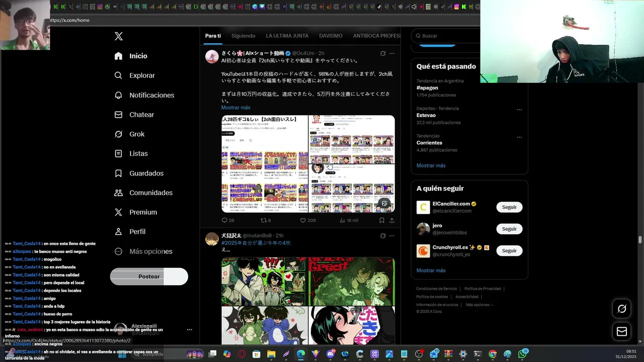Open WhatsApp from the taskbar
The width and height of the screenshot is (644, 362).
523,354
